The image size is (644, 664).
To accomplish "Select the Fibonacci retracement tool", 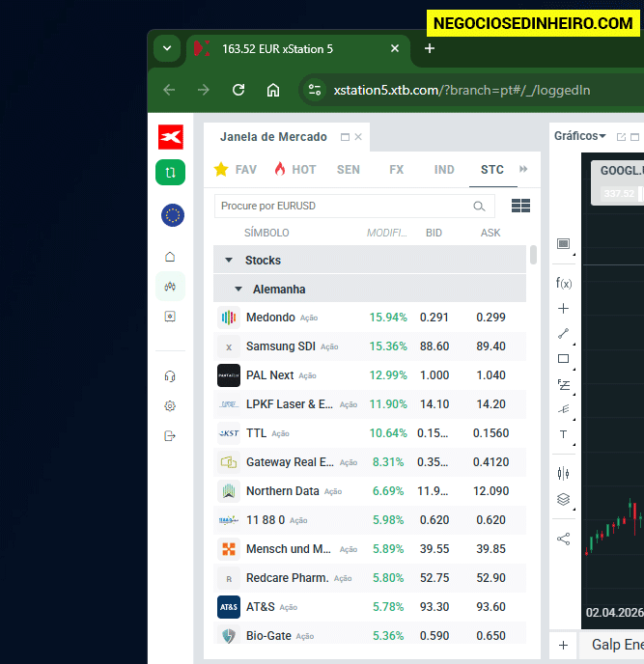I will tap(564, 384).
